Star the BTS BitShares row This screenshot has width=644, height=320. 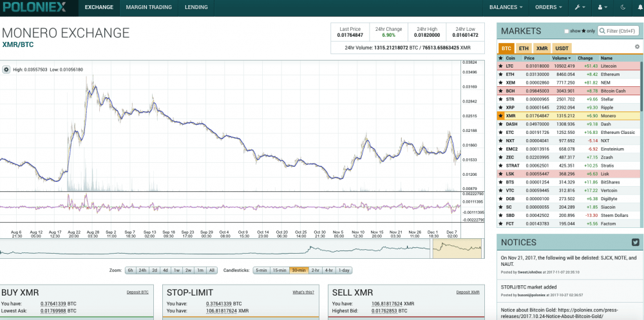pos(500,182)
